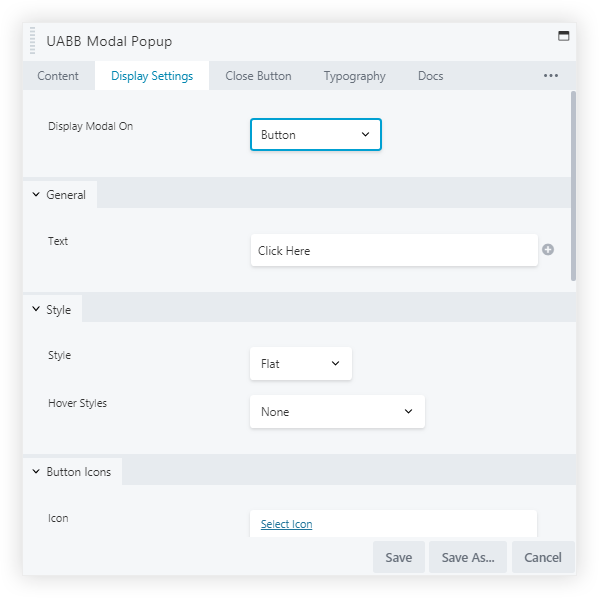Select the Display Settings tab
This screenshot has width=599, height=598.
(152, 76)
